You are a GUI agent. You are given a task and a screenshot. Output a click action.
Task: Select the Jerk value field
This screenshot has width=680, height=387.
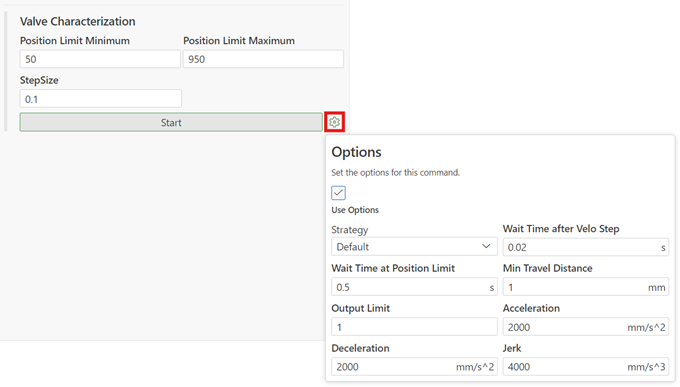[x=585, y=367]
